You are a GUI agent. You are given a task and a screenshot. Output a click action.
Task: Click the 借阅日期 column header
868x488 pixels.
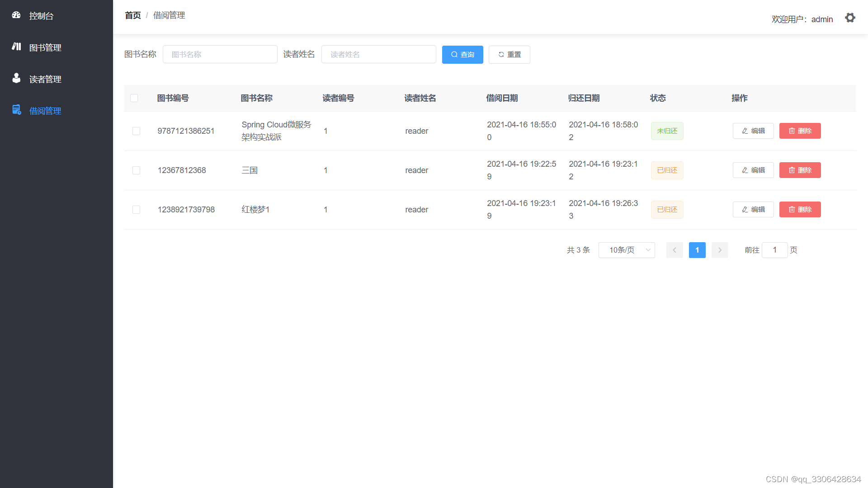pyautogui.click(x=502, y=98)
